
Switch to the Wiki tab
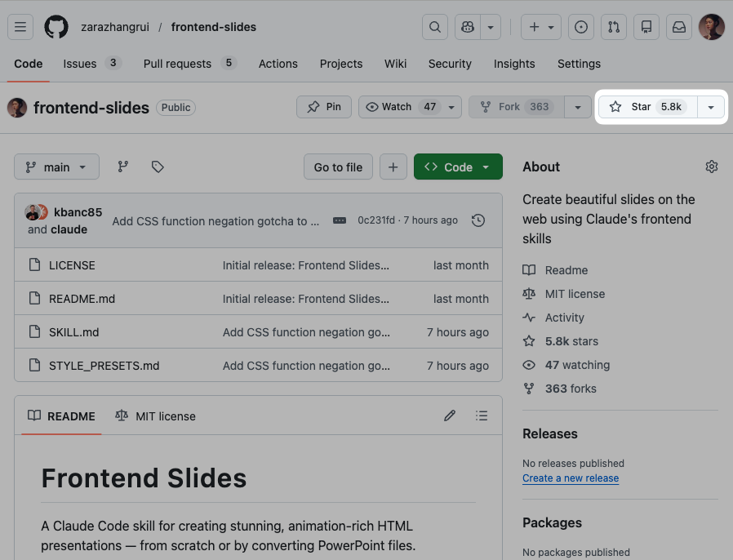[396, 64]
